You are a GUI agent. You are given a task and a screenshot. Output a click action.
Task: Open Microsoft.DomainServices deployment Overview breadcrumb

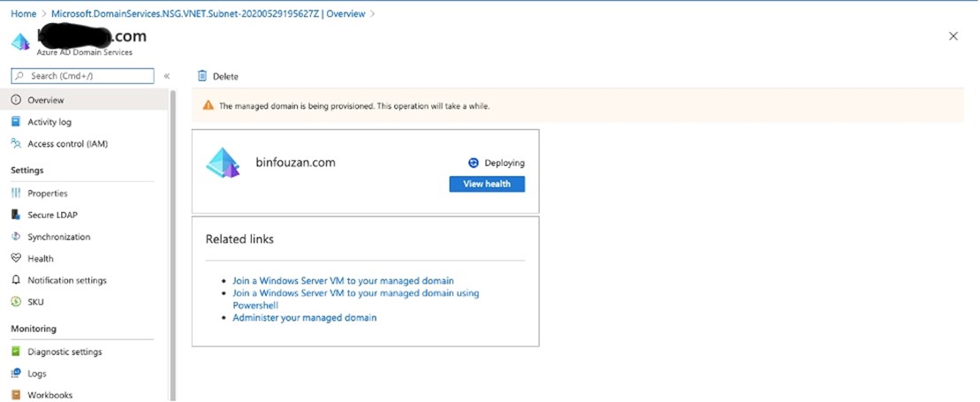point(209,13)
